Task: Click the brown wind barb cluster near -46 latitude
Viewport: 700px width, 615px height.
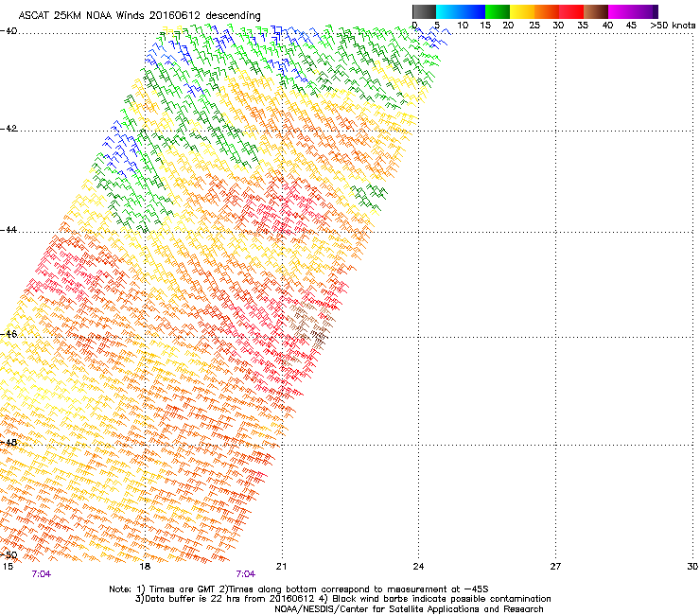Action: 310,328
